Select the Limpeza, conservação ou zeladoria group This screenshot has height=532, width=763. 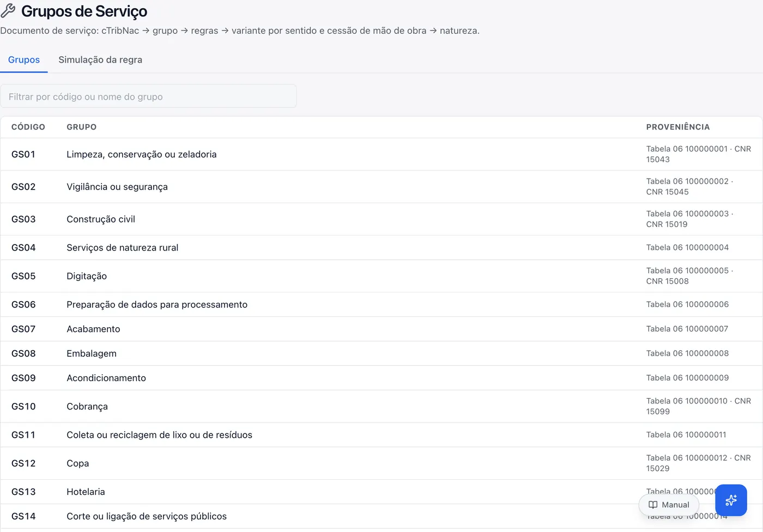coord(142,154)
